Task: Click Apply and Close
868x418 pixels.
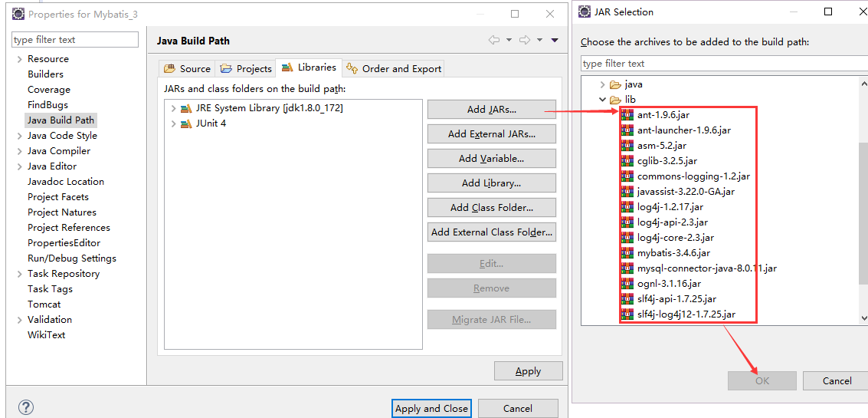Action: [x=431, y=409]
